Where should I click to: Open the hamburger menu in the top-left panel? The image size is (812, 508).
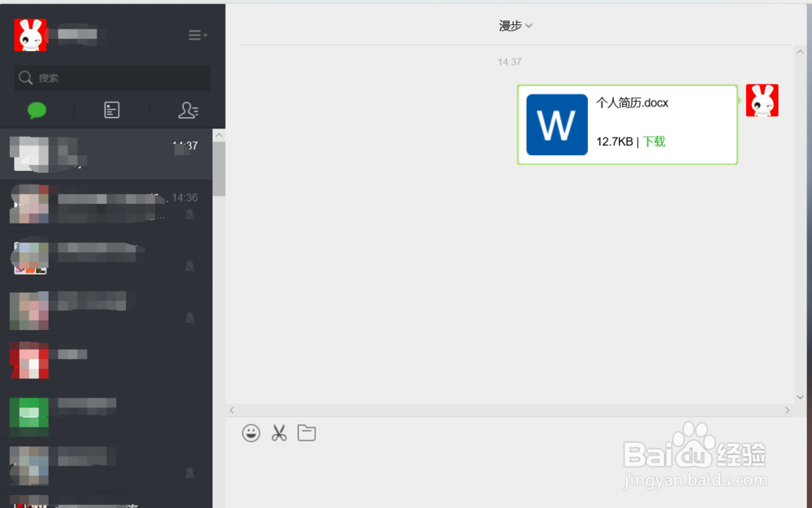click(195, 35)
